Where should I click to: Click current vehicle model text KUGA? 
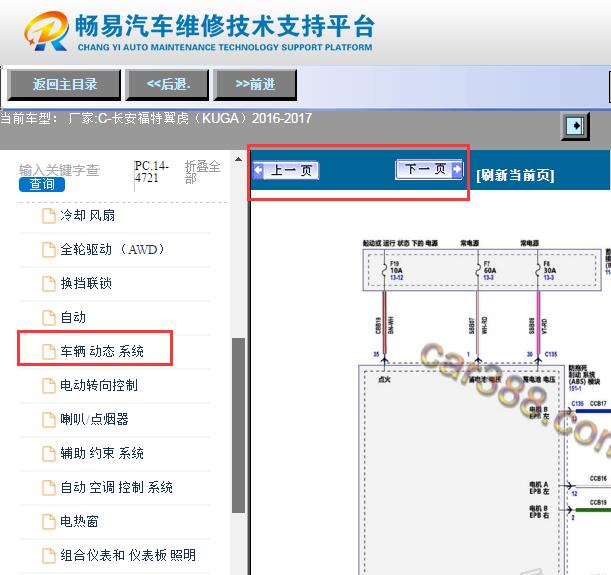pos(156,118)
